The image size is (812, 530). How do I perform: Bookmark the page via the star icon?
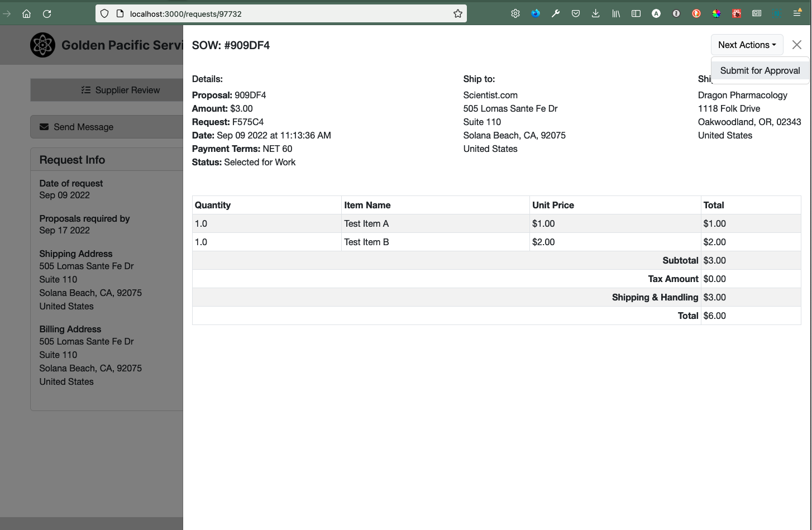click(x=458, y=13)
